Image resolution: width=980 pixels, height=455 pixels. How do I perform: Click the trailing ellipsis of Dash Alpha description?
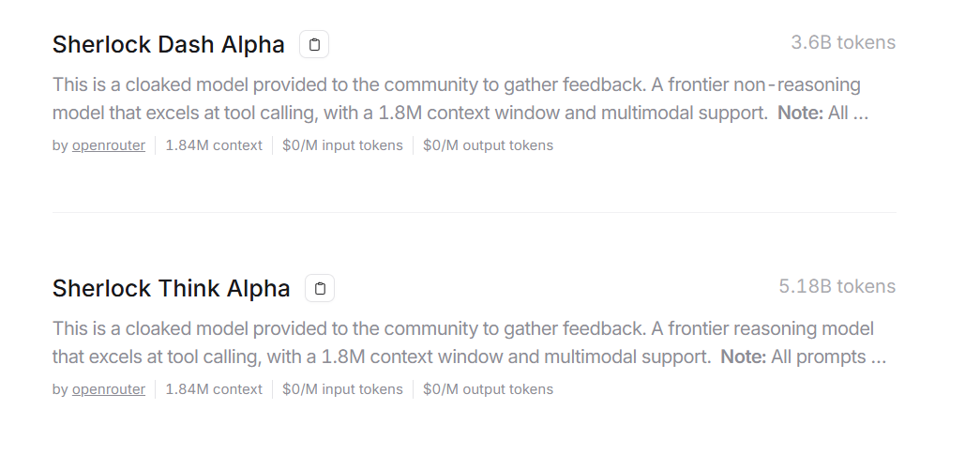click(861, 115)
